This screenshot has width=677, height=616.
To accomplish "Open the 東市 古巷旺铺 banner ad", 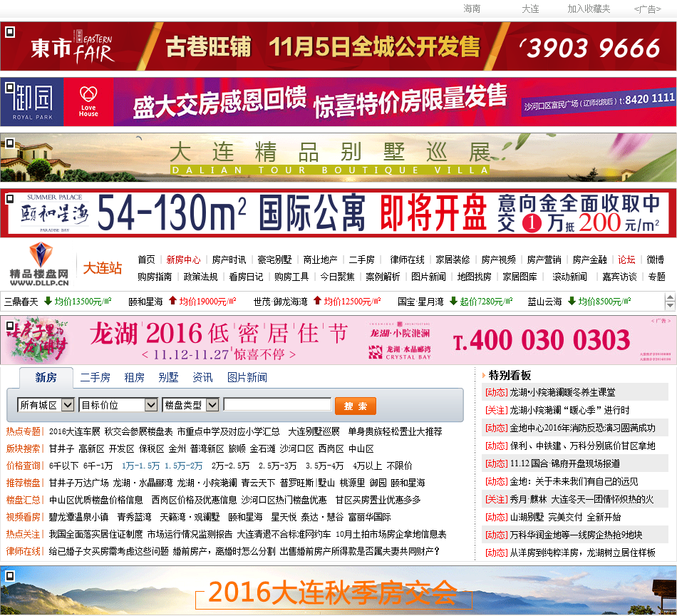I will (x=338, y=46).
